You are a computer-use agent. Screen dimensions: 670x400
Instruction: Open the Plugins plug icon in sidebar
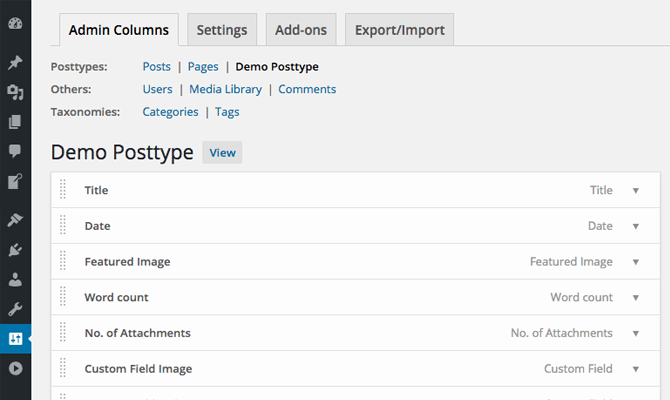point(15,250)
